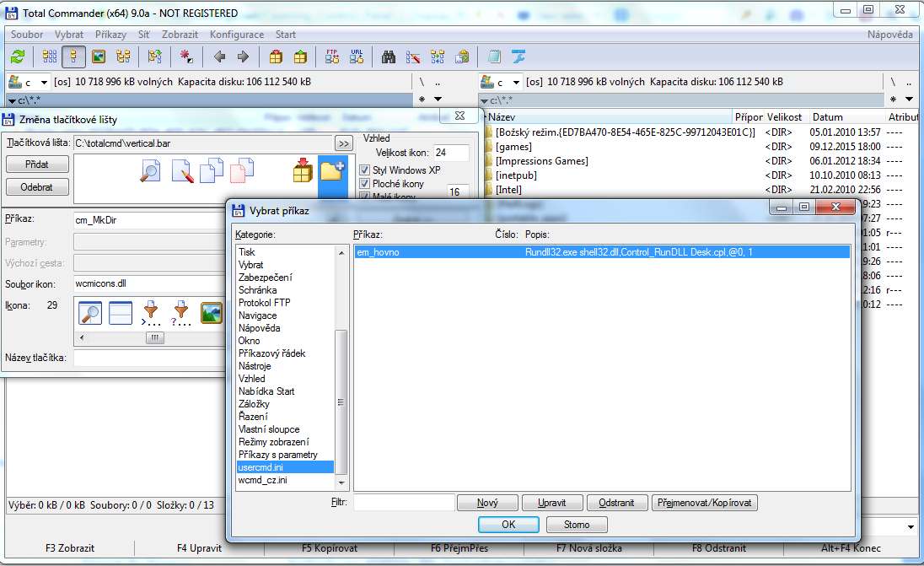Screen dimensions: 924x566
Task: Click the >> browse button beside vertical.bar path
Action: [x=343, y=143]
